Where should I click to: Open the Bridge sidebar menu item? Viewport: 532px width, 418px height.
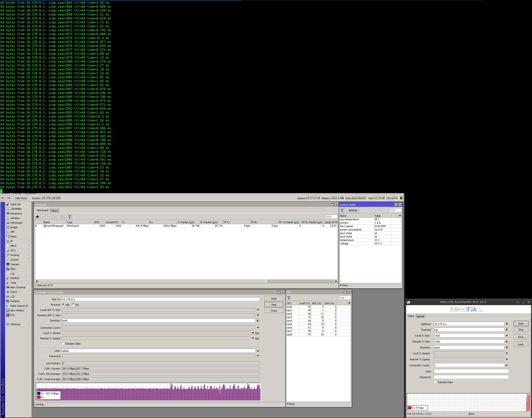[x=14, y=227]
